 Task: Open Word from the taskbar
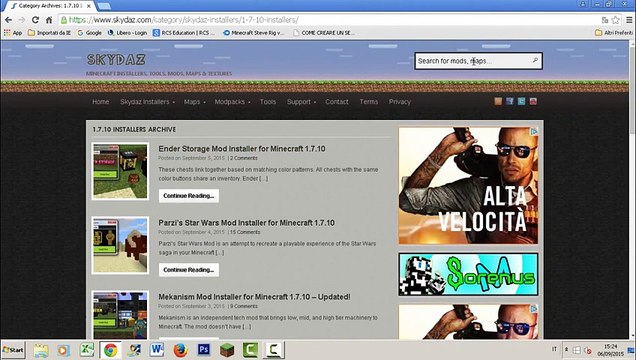click(157, 350)
